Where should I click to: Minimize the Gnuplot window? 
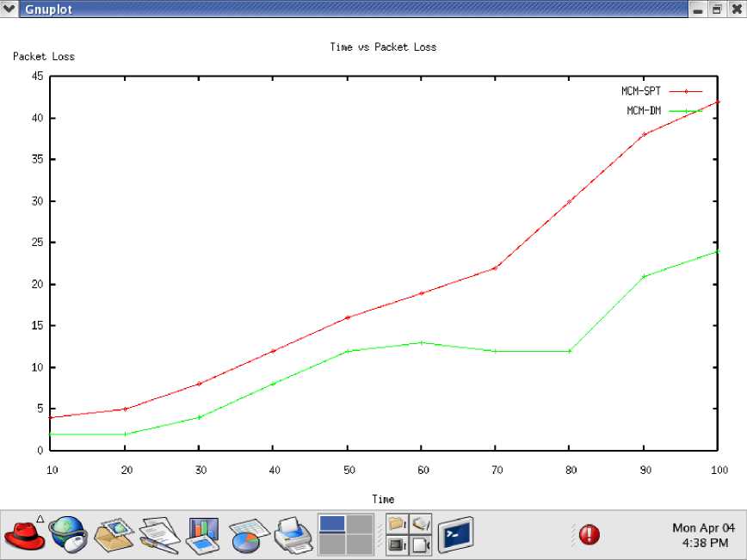(698, 9)
